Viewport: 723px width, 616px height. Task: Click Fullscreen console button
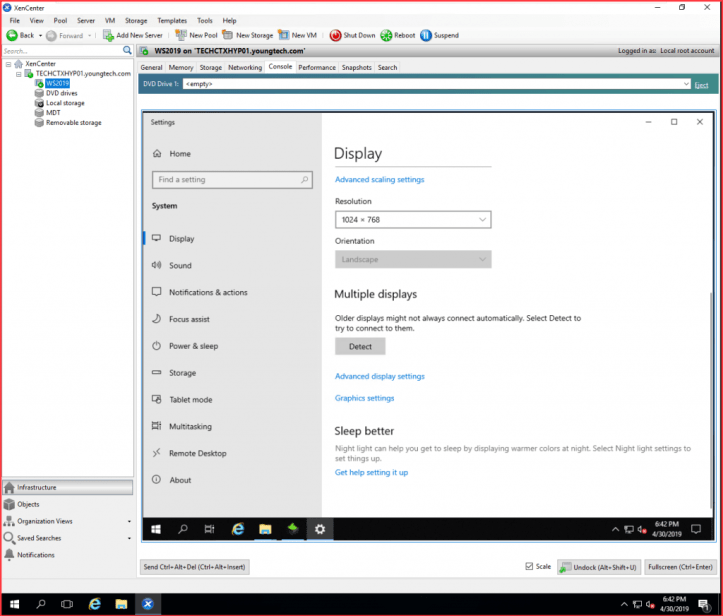[680, 567]
